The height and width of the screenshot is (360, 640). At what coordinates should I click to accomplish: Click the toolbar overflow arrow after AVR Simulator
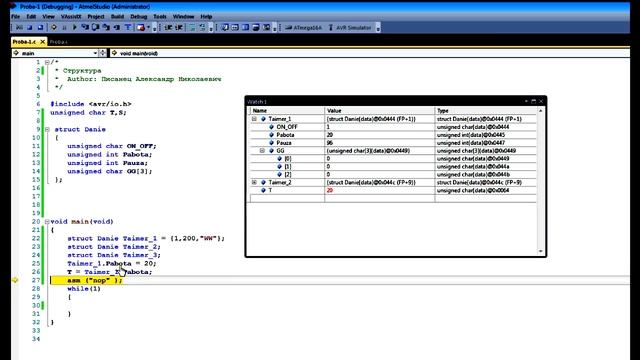[378, 28]
